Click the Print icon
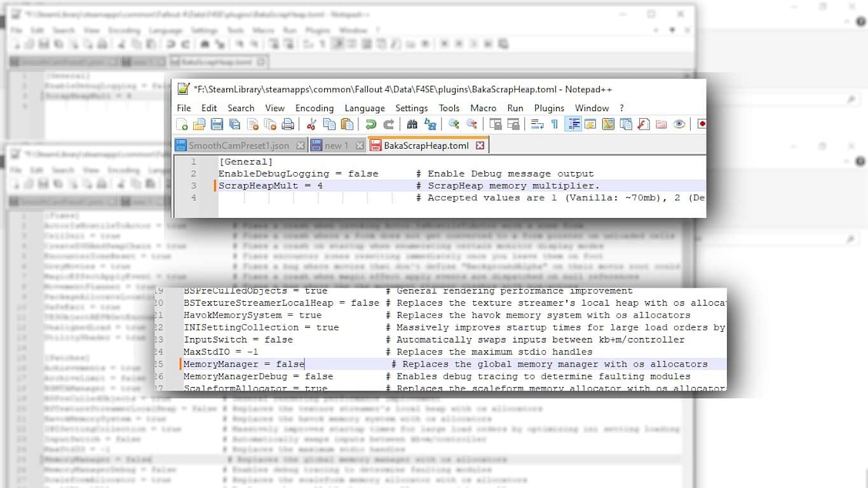The image size is (868, 488). pyautogui.click(x=287, y=124)
